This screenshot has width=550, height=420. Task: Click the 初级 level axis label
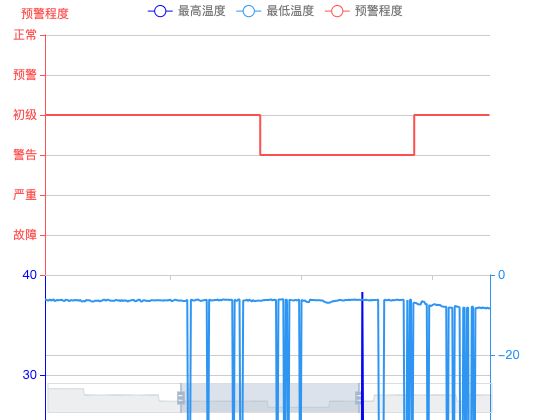(25, 115)
